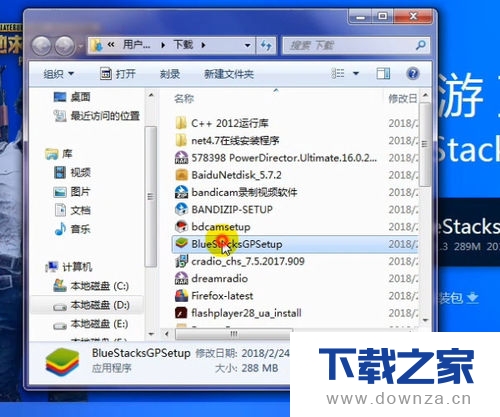Click the cradio_chs_7.5.2017.909 file icon

tap(181, 261)
